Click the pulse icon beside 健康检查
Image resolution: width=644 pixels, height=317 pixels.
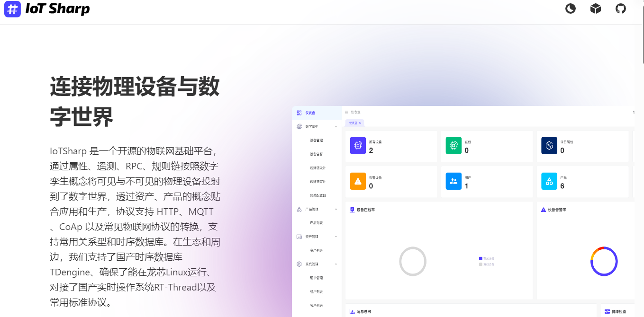[x=607, y=311]
